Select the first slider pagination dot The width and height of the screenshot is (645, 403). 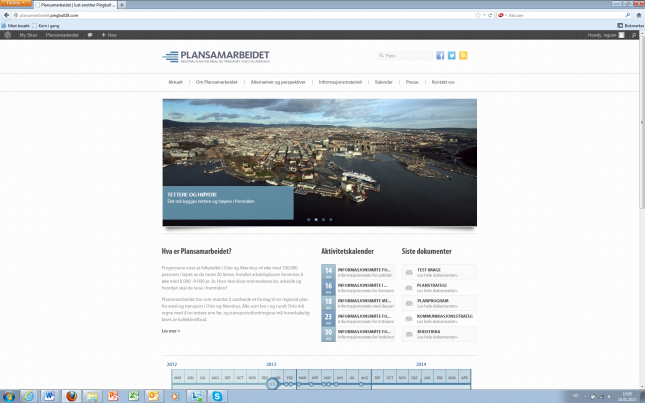pyautogui.click(x=309, y=220)
